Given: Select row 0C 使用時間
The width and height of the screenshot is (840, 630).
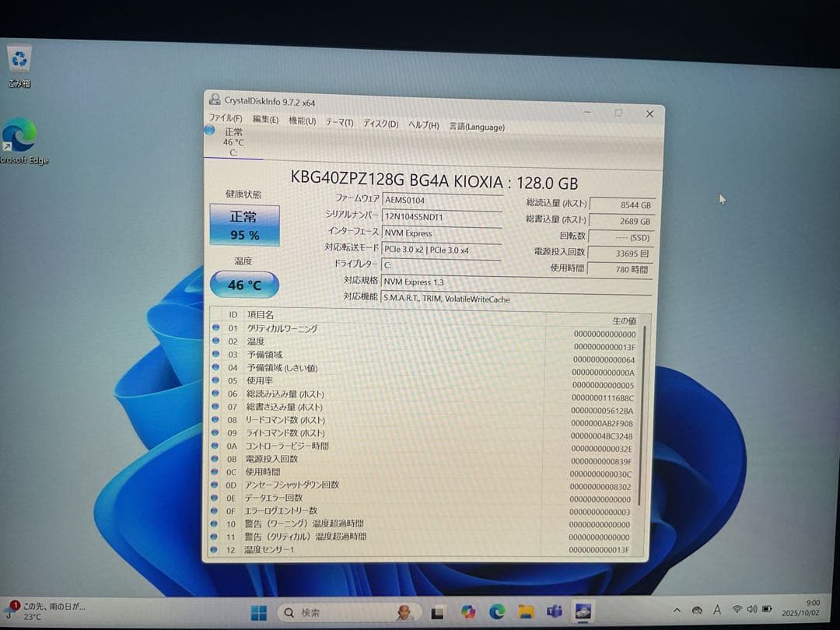Looking at the screenshot, I should (422, 473).
